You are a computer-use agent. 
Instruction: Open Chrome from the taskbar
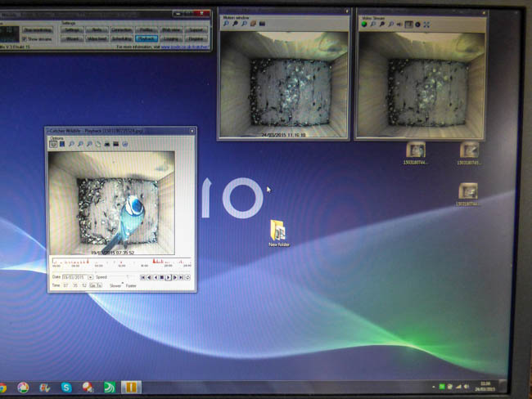coord(2,388)
